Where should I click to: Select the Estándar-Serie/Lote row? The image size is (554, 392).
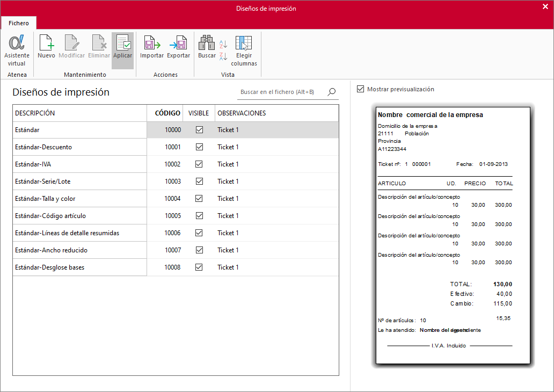point(176,182)
